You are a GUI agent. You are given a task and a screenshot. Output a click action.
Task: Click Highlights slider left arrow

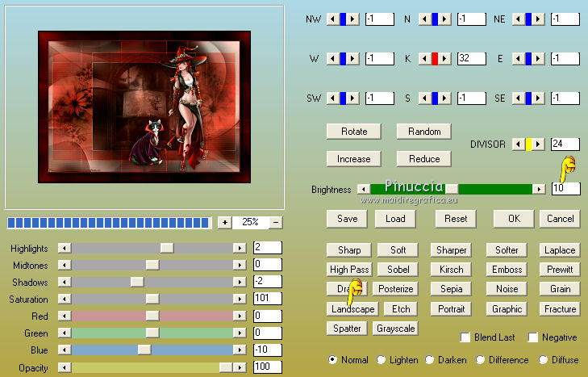65,248
